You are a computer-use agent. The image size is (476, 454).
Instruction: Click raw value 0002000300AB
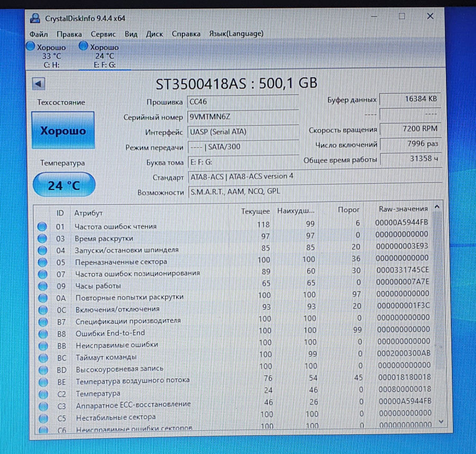404,353
